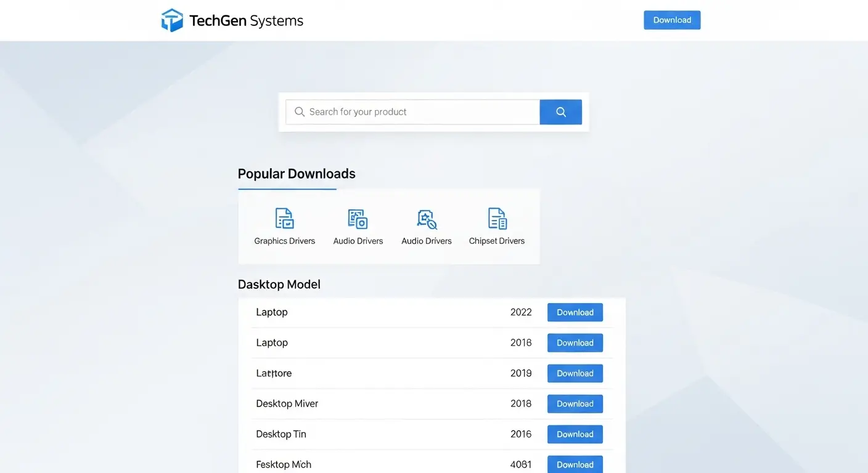Select Audio Drivers icon with circular speaker
The height and width of the screenshot is (473, 868).
point(358,219)
